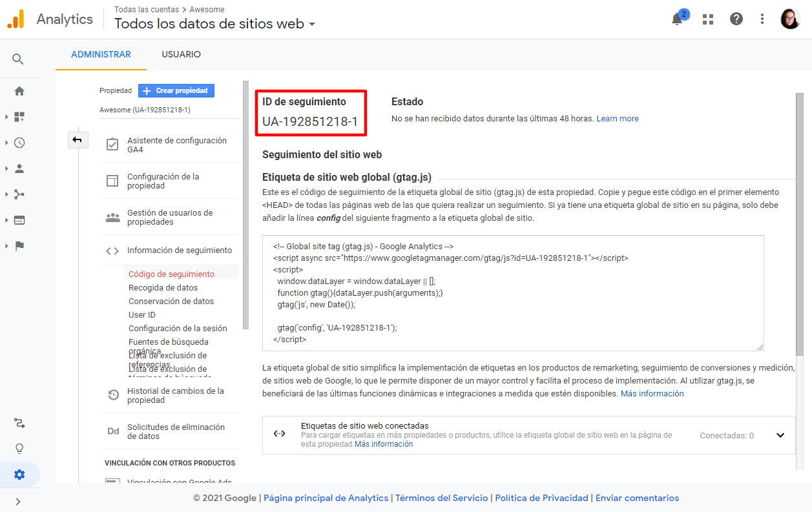
Task: Expand the 'Etiquetas de sitio web conectadas' chevron
Action: pyautogui.click(x=780, y=435)
